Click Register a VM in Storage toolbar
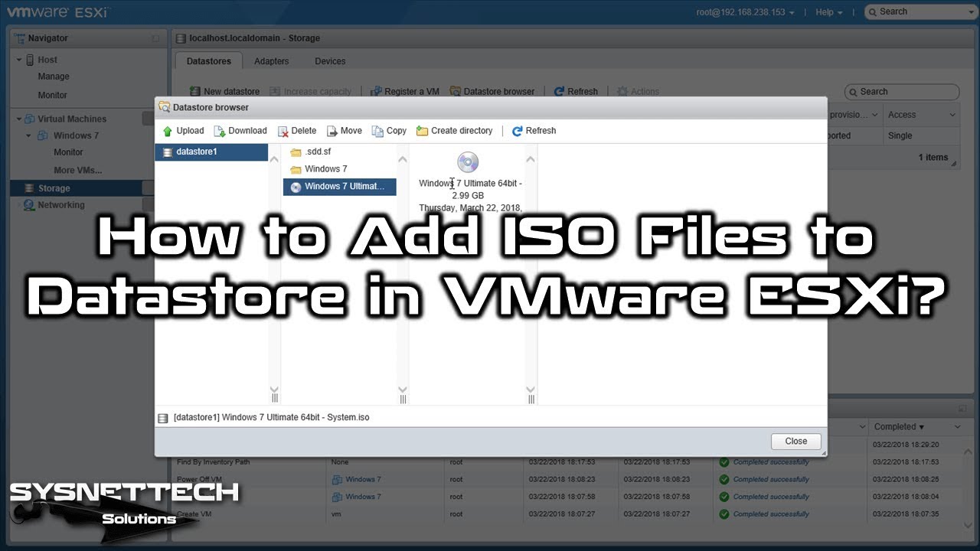The image size is (980, 551). (405, 92)
